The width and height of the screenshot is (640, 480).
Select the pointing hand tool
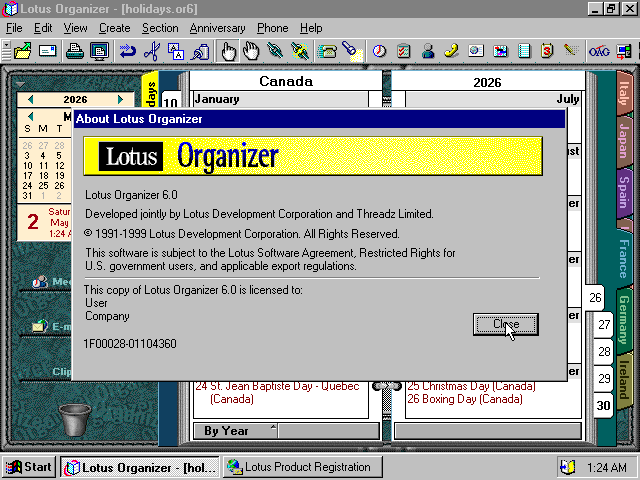pos(228,51)
